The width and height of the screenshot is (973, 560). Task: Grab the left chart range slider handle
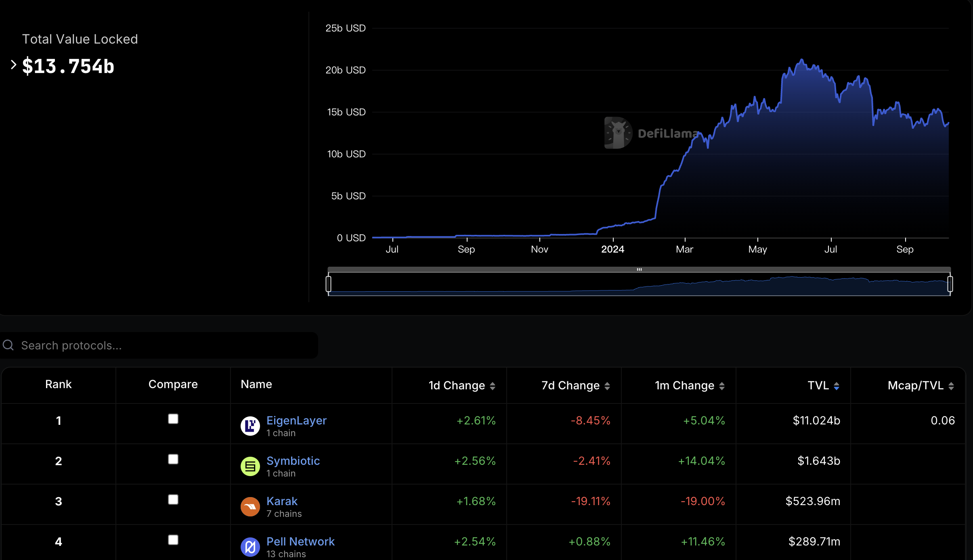pos(329,284)
